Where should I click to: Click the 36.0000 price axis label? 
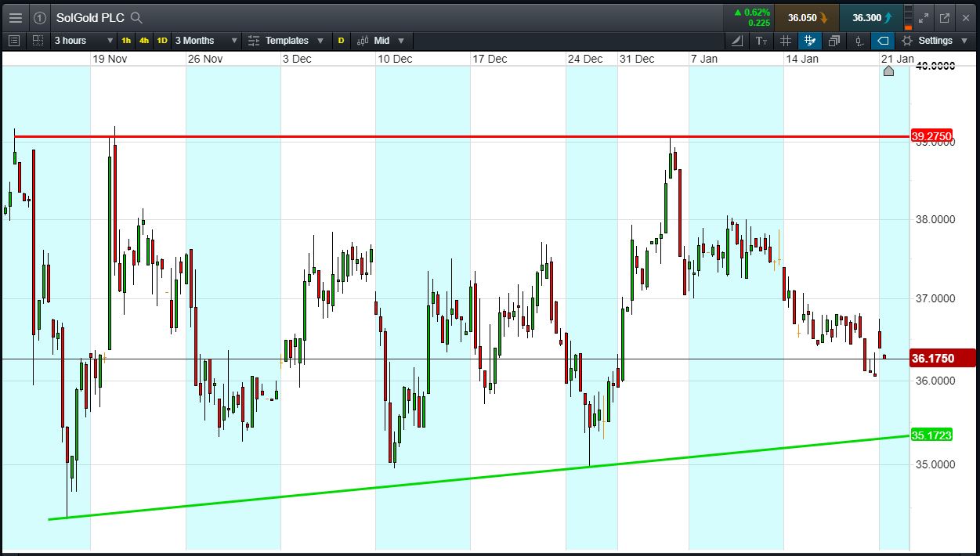[935, 381]
